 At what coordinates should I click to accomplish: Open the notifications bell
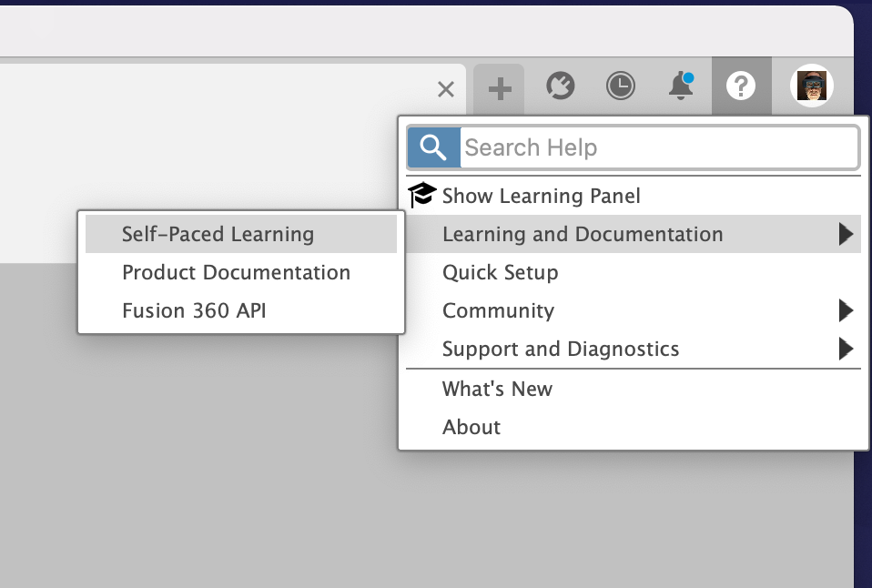pos(681,86)
